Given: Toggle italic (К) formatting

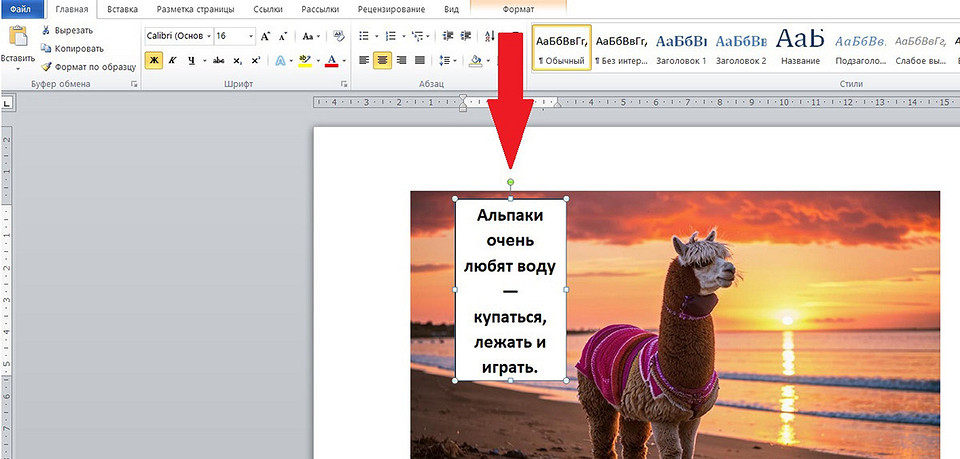Looking at the screenshot, I should pos(173,60).
